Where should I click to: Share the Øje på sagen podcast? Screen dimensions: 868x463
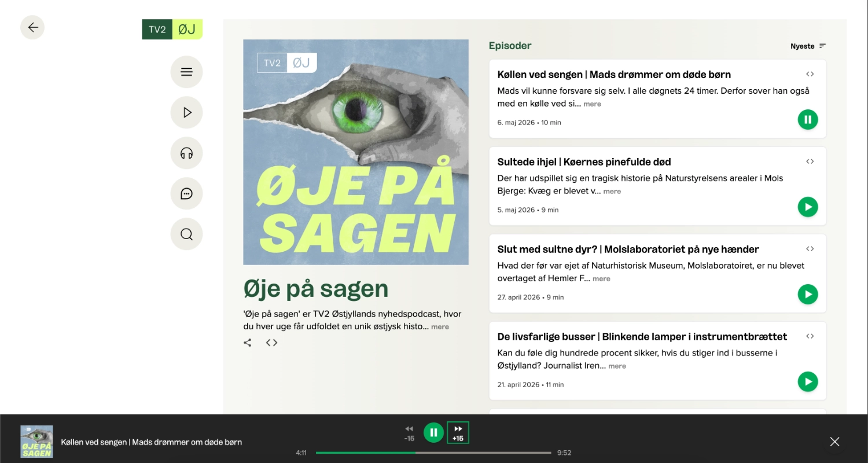click(248, 343)
